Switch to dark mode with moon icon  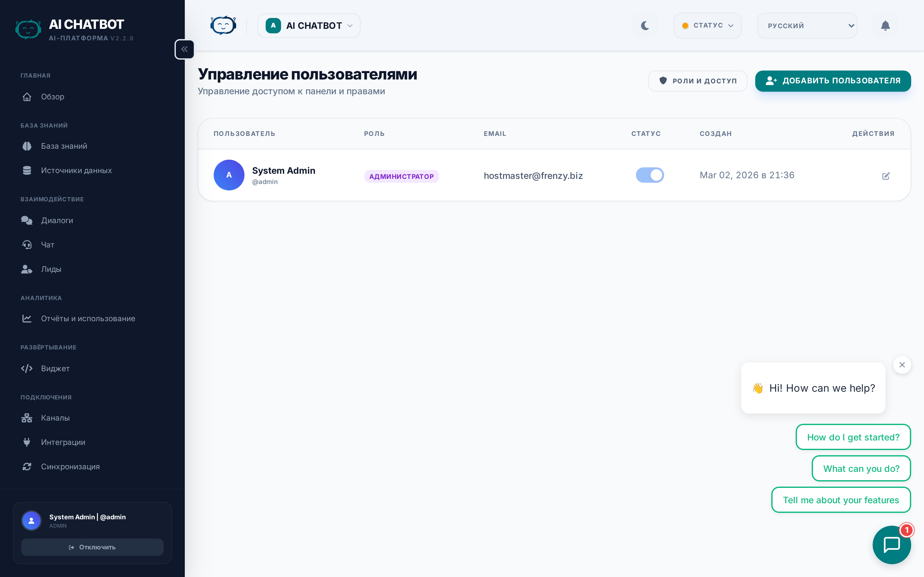tap(645, 26)
